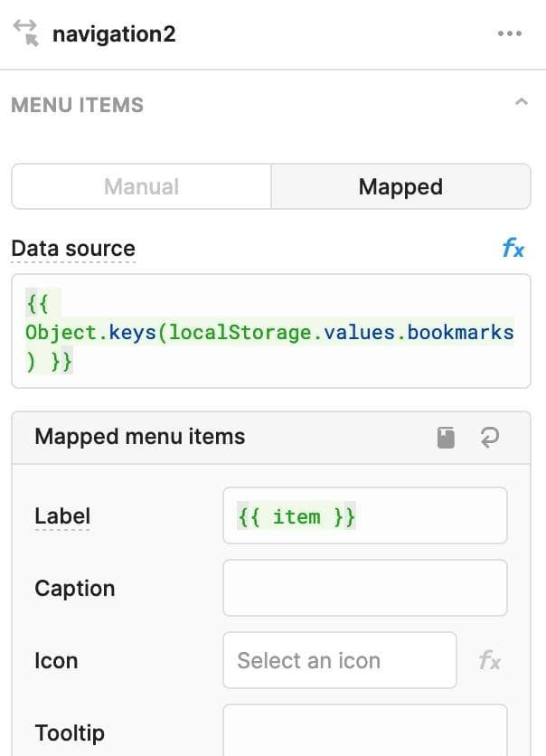Toggle Manual mode for menu items

pos(140,186)
